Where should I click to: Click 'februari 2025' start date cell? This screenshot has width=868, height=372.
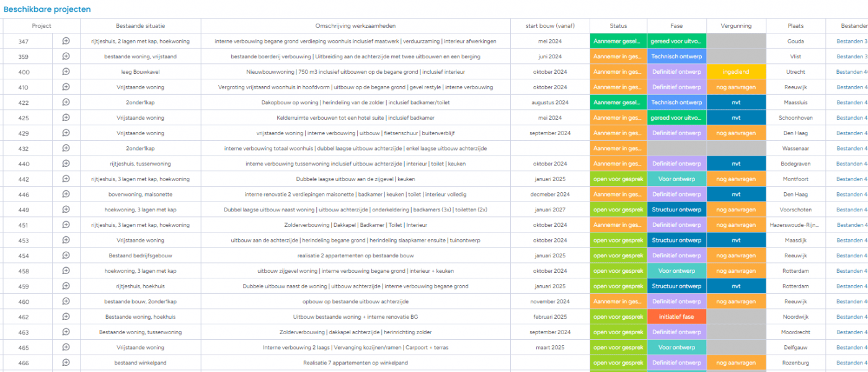point(550,317)
